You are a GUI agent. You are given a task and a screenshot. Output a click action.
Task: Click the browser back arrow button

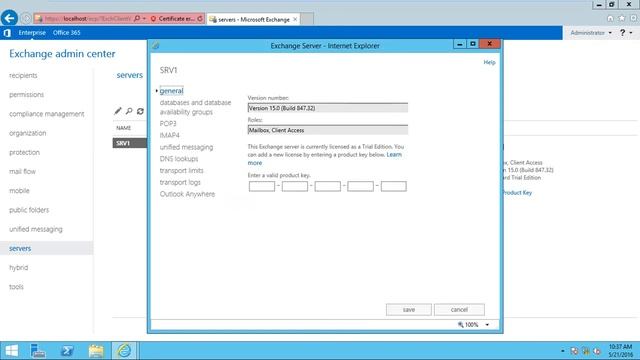[x=9, y=18]
